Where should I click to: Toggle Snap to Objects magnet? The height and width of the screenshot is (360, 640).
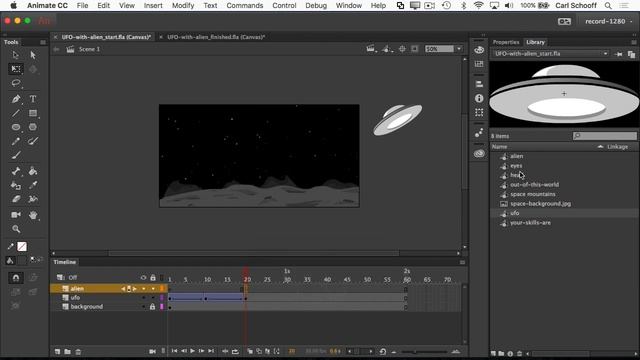[x=16, y=278]
